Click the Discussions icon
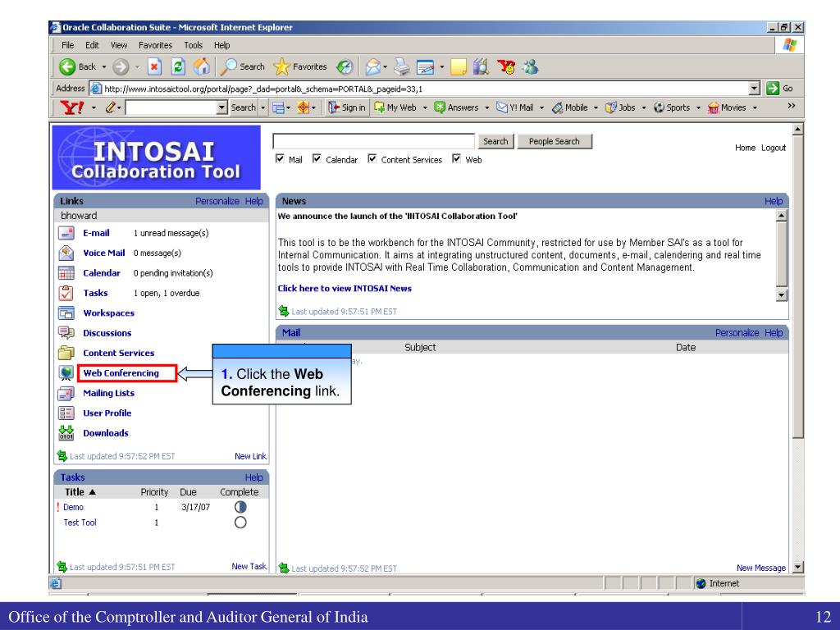The height and width of the screenshot is (630, 840). [66, 333]
